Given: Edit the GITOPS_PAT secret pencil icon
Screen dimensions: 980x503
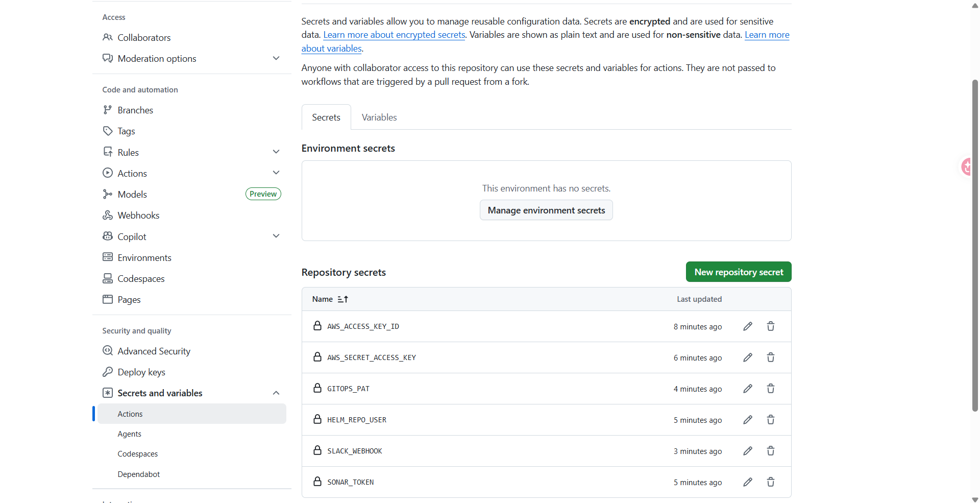Looking at the screenshot, I should (748, 389).
